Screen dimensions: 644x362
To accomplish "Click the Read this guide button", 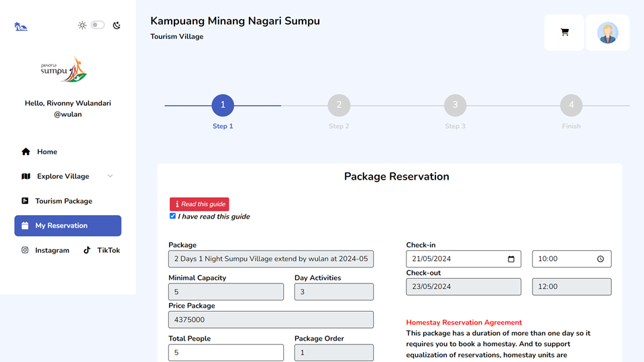I will point(199,204).
